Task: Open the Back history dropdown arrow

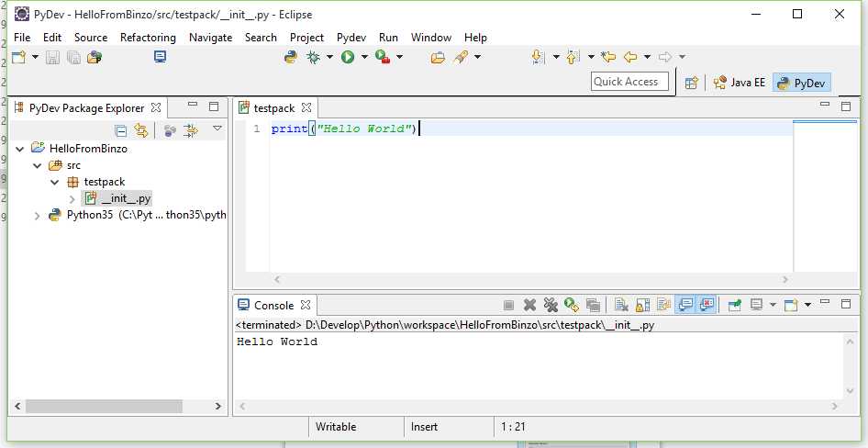Action: tap(647, 57)
